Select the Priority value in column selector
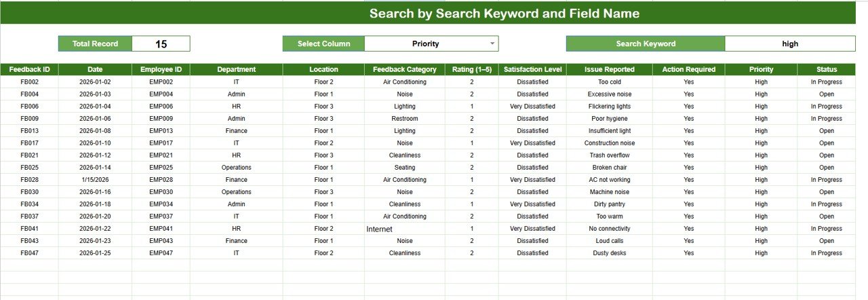Screen dimensions: 868x300 (x=425, y=43)
